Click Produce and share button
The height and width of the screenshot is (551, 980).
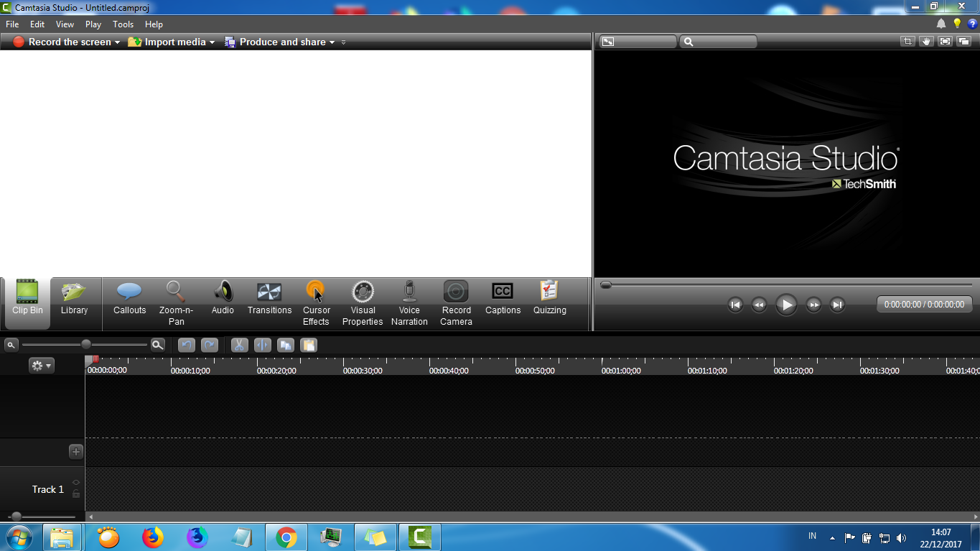tap(275, 42)
